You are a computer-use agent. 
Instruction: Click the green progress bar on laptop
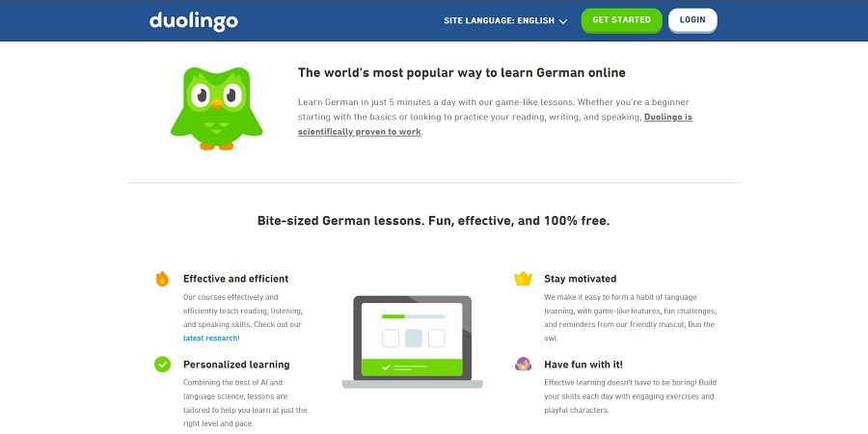click(x=393, y=316)
